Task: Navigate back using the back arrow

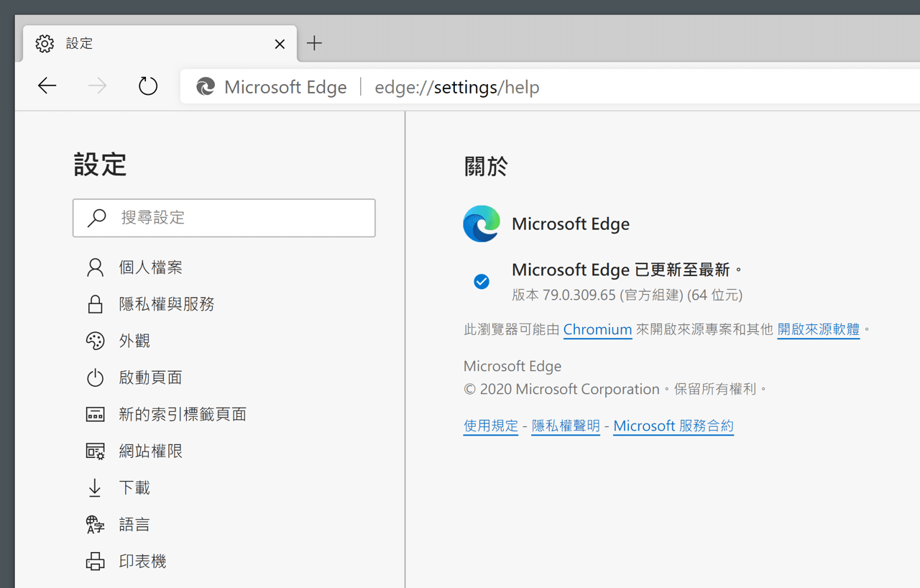Action: pos(47,86)
